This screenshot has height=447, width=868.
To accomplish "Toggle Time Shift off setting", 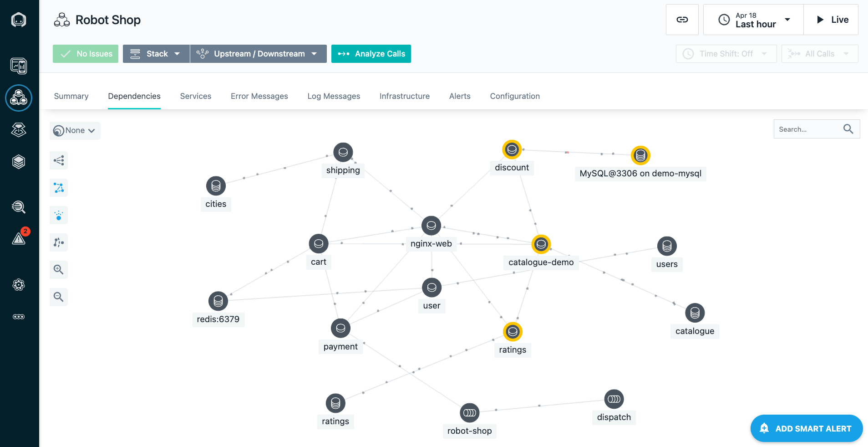I will tap(726, 53).
